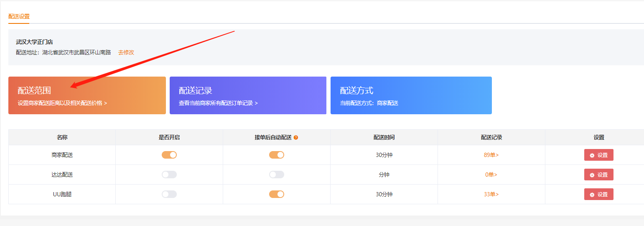
Task: Click gear icon in 达达配送 settings button
Action: pos(592,175)
